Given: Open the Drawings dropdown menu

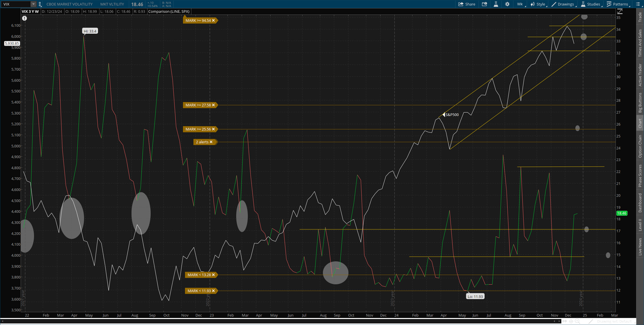Looking at the screenshot, I should (563, 4).
